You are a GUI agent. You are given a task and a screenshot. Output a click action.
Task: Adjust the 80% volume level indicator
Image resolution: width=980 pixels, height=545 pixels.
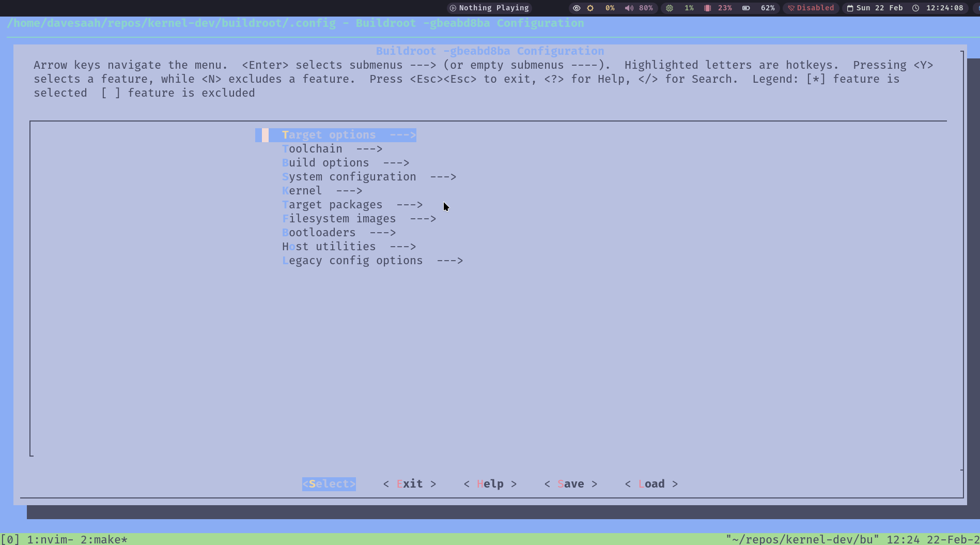[x=645, y=8]
